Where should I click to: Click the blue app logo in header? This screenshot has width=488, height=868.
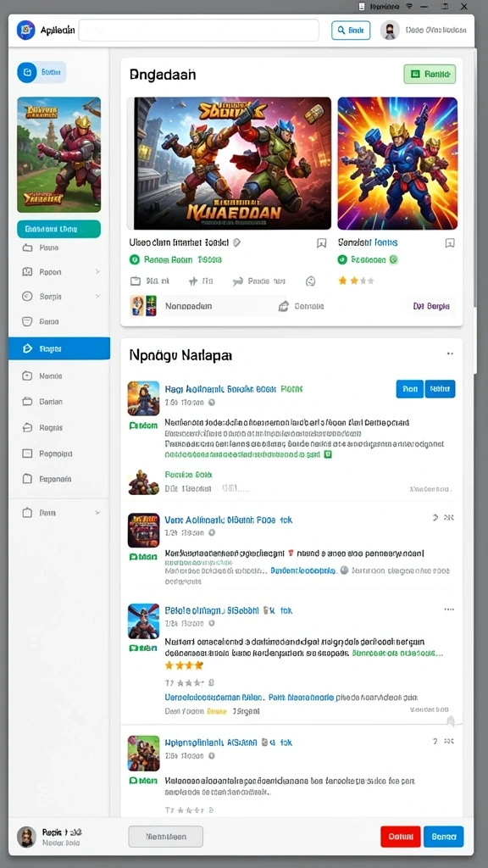click(x=26, y=30)
